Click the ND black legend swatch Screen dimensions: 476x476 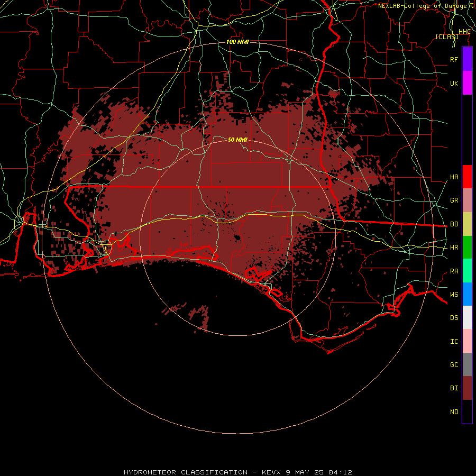[467, 411]
